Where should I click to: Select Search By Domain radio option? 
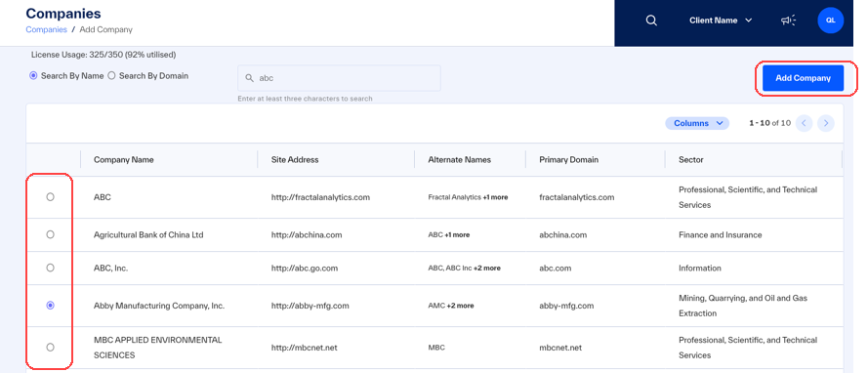click(111, 76)
